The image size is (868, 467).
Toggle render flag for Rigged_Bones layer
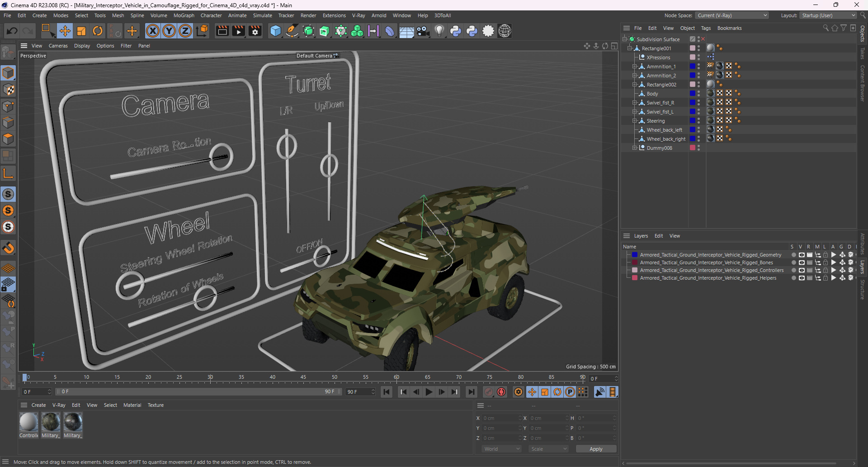(809, 262)
